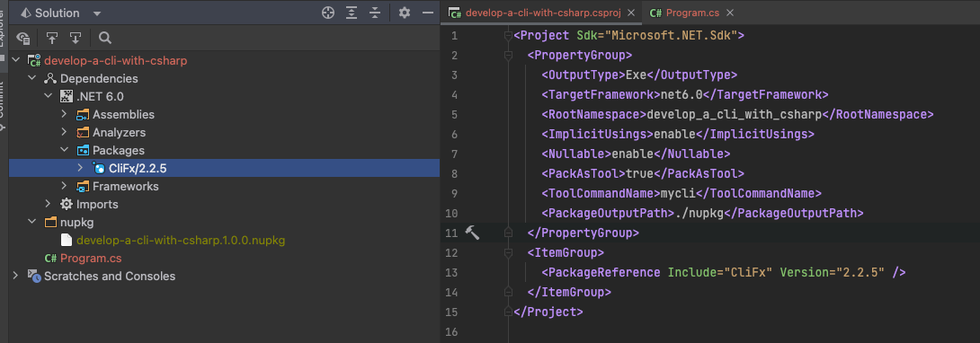Viewport: 980px width, 343px height.
Task: Click the Include="CliFx" attribute text
Action: point(720,273)
